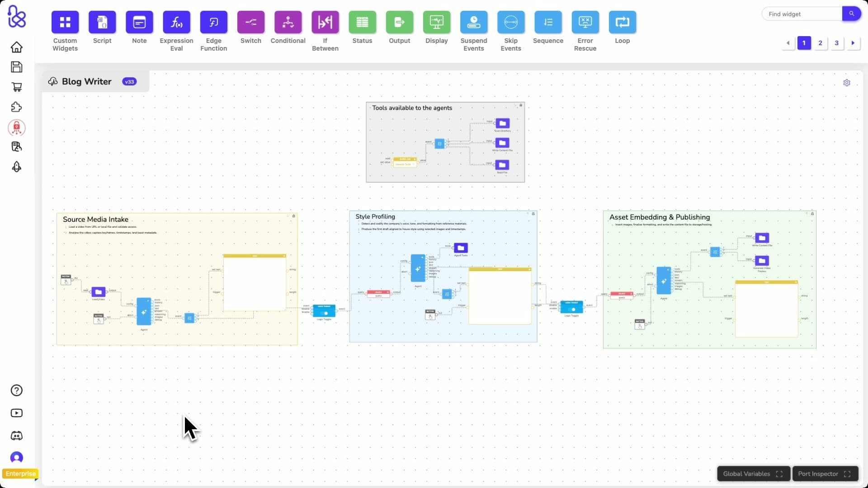Click the widget search magnifier button

[x=852, y=14]
